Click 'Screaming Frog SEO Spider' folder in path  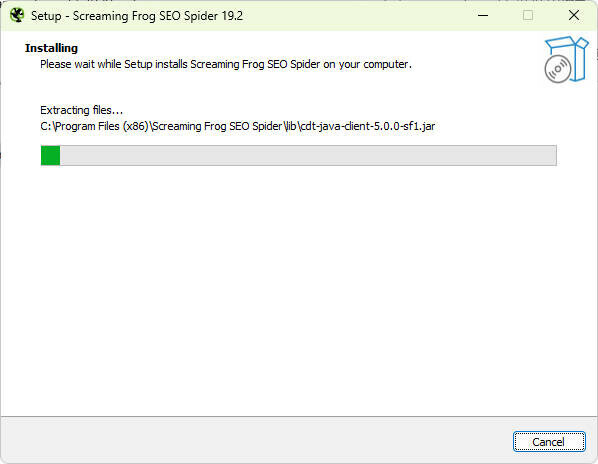click(x=217, y=126)
